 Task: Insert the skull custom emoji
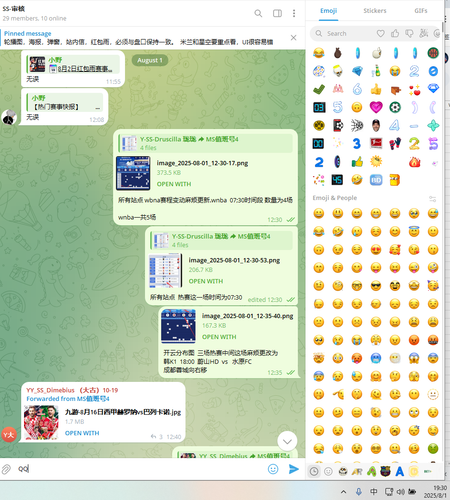pyautogui.click(x=338, y=71)
